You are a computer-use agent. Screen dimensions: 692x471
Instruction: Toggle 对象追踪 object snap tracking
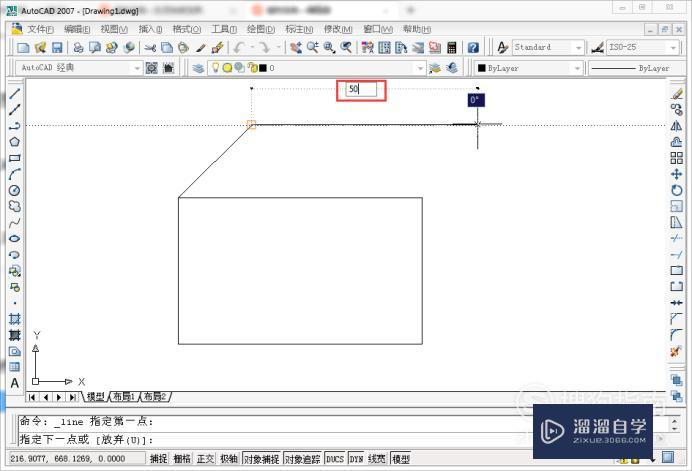pyautogui.click(x=302, y=459)
